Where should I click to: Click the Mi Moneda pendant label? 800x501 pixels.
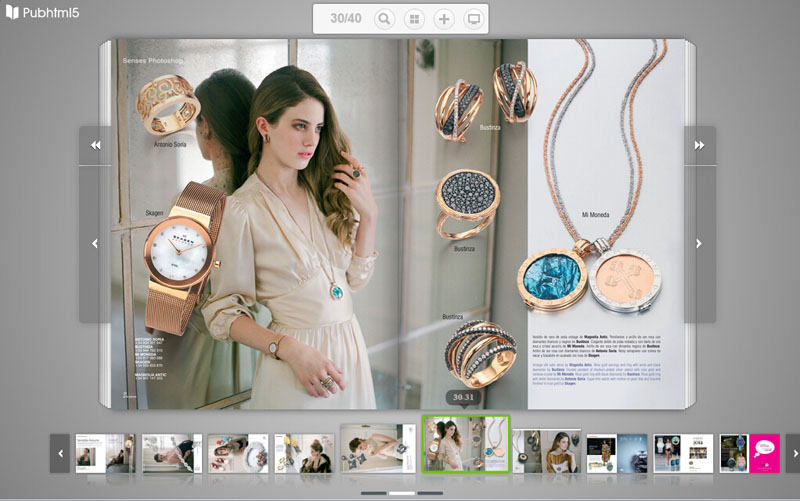[x=595, y=215]
